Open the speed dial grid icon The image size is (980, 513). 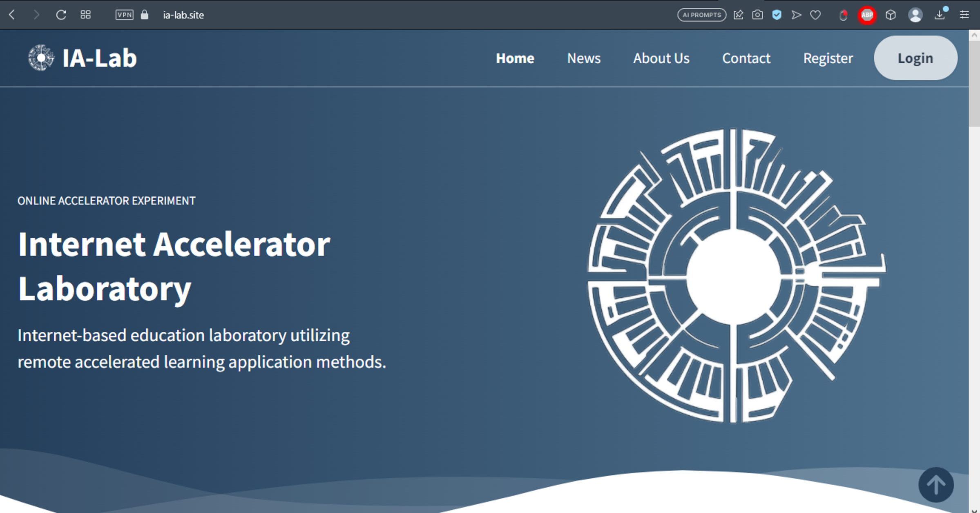click(85, 15)
